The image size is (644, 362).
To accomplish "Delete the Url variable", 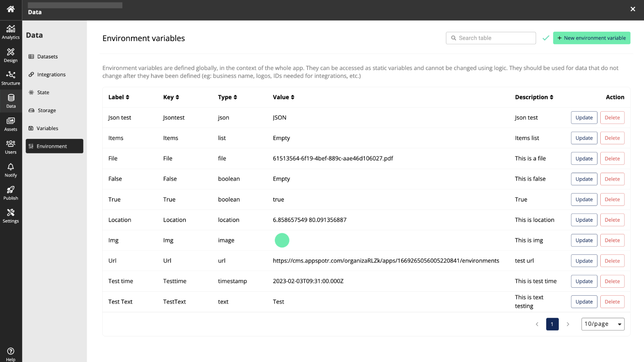I will coord(612,261).
